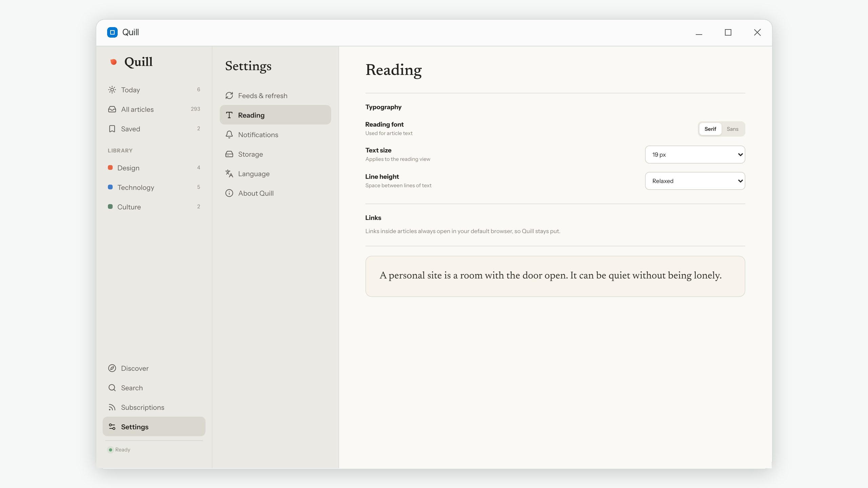
Task: Open the Text size dropdown
Action: [695, 155]
